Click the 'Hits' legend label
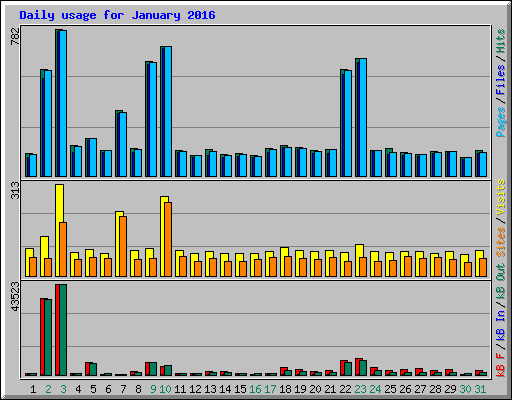 pyautogui.click(x=500, y=41)
